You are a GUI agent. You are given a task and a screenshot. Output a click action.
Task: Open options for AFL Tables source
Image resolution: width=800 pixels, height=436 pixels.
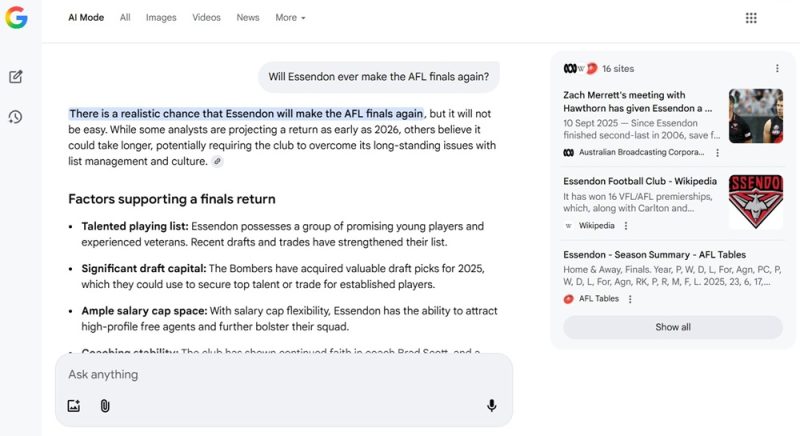[x=630, y=299]
